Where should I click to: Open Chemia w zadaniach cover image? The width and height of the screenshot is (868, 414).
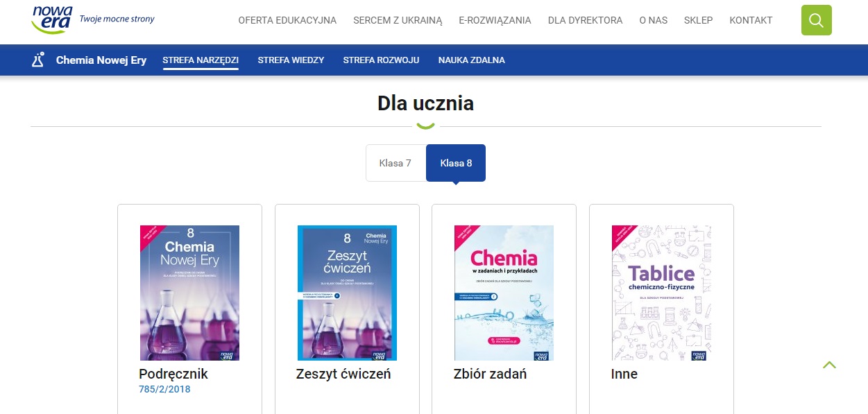click(504, 293)
